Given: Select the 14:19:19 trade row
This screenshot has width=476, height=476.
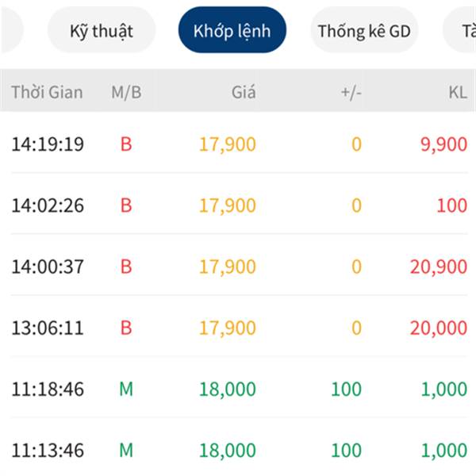Looking at the screenshot, I should pyautogui.click(x=240, y=144).
